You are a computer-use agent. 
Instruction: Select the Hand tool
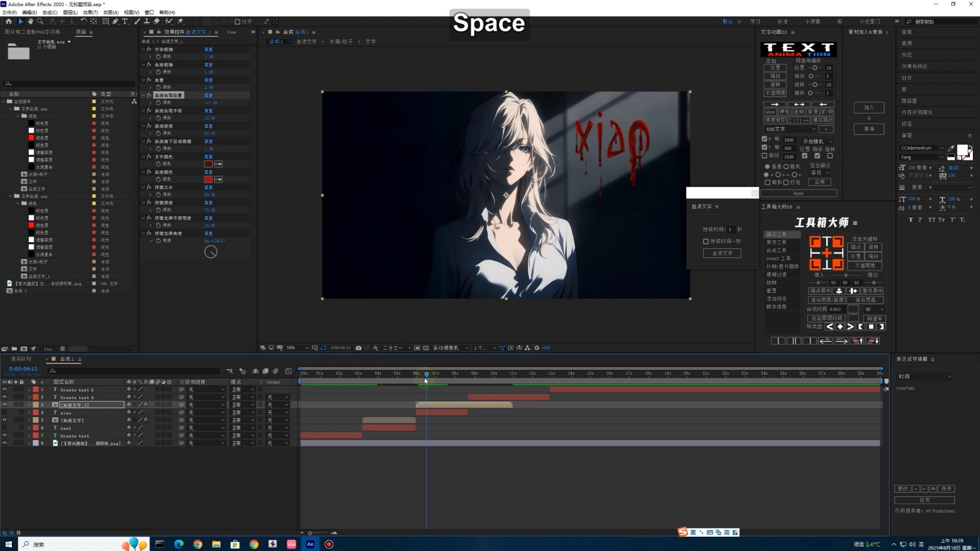(x=30, y=21)
